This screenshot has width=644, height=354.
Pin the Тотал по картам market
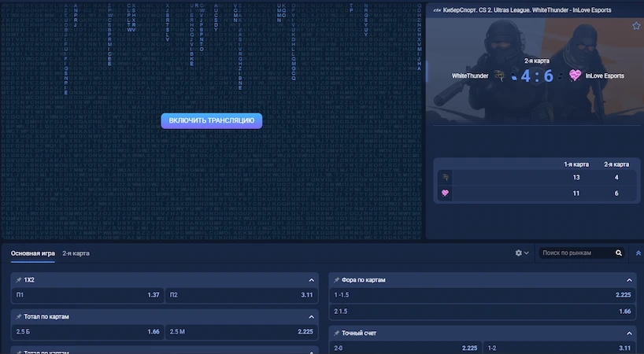[18, 317]
